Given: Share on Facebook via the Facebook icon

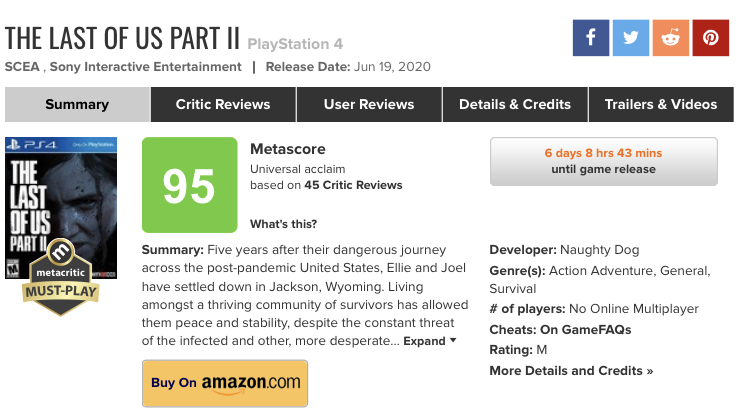Looking at the screenshot, I should click(x=591, y=38).
